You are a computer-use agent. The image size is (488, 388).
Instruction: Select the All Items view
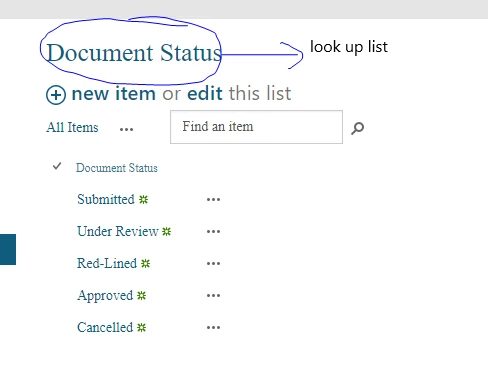click(72, 127)
